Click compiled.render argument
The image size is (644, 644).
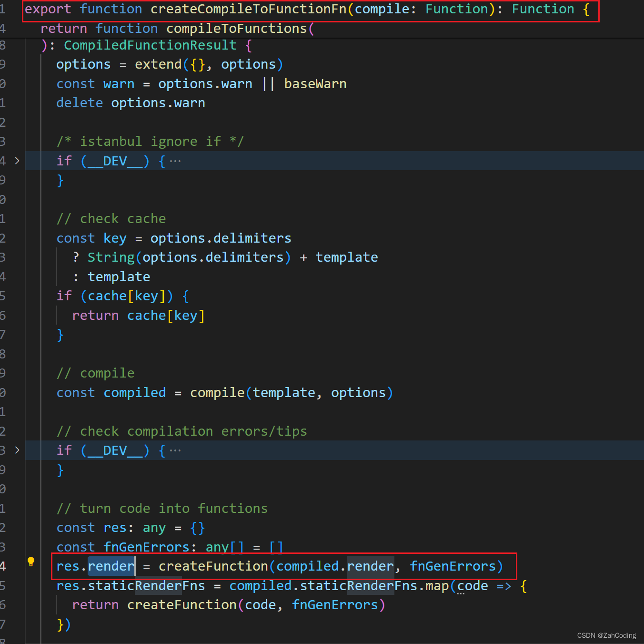coord(335,566)
